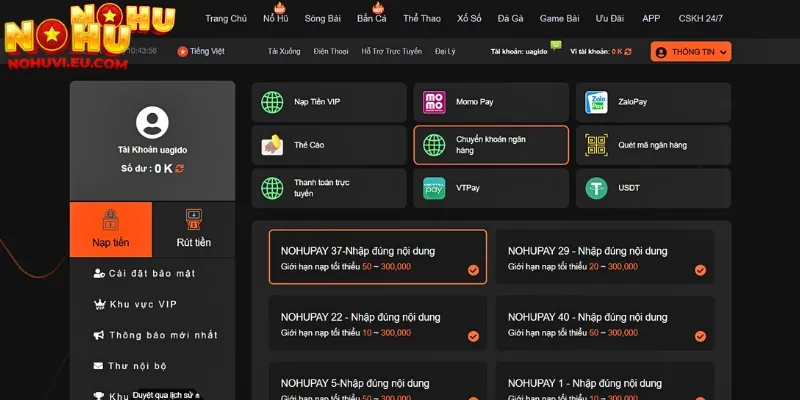Open the Ưu Đãi promotions page

[x=609, y=19]
